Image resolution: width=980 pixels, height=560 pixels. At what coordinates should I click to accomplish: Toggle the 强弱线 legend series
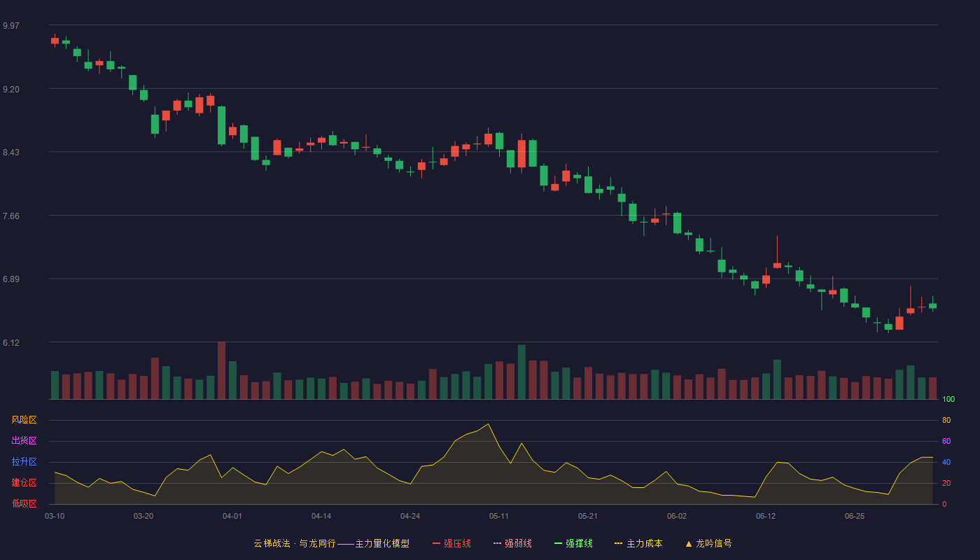pyautogui.click(x=512, y=543)
